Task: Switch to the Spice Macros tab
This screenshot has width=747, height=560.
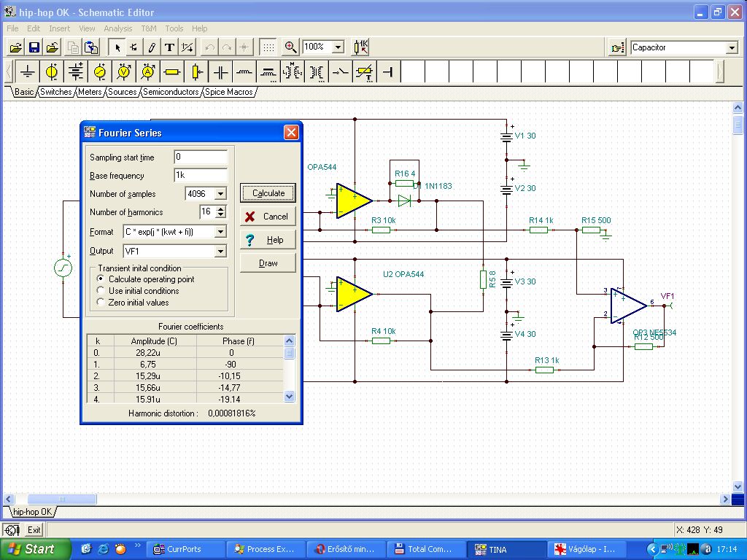Action: 228,92
